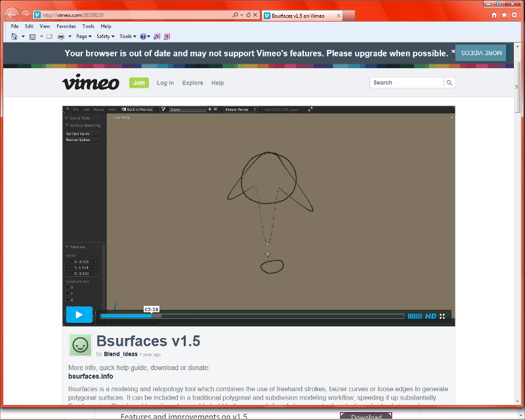This screenshot has width=525, height=420.
Task: Click the RSS feeds icon in command bar
Action: click(x=32, y=37)
